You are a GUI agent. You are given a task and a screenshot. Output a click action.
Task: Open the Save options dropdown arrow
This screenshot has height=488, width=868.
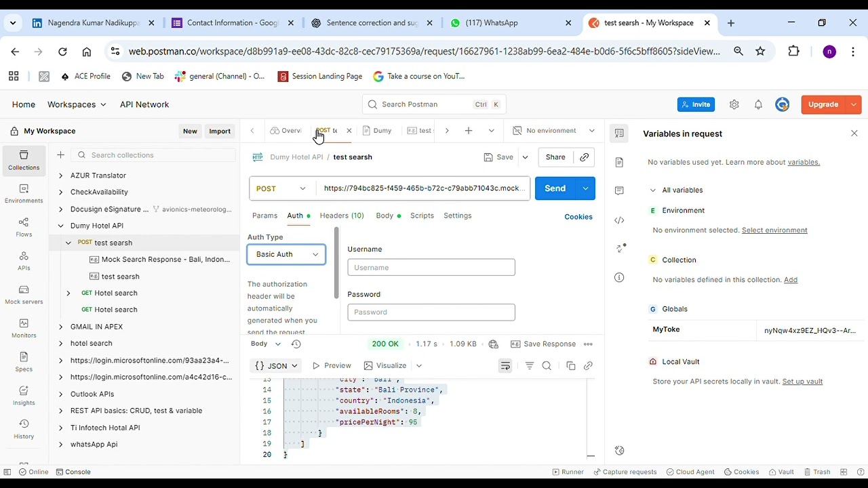point(525,157)
